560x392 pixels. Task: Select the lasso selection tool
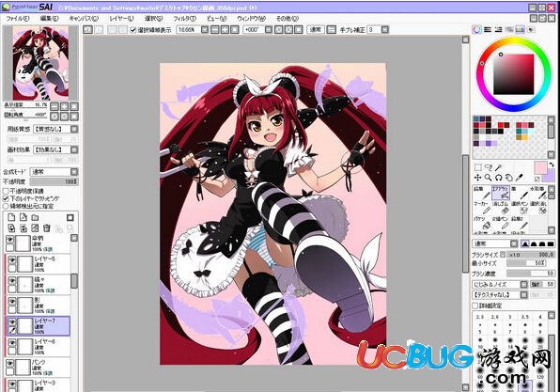[489, 167]
